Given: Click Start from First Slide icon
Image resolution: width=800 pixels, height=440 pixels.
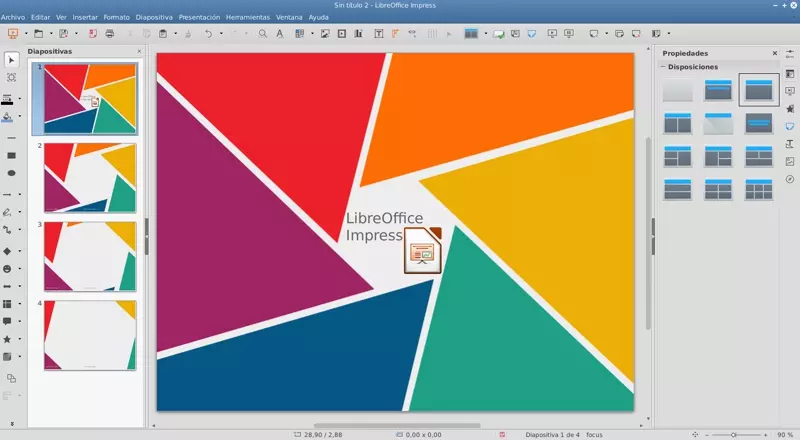Looking at the screenshot, I should (x=552, y=34).
